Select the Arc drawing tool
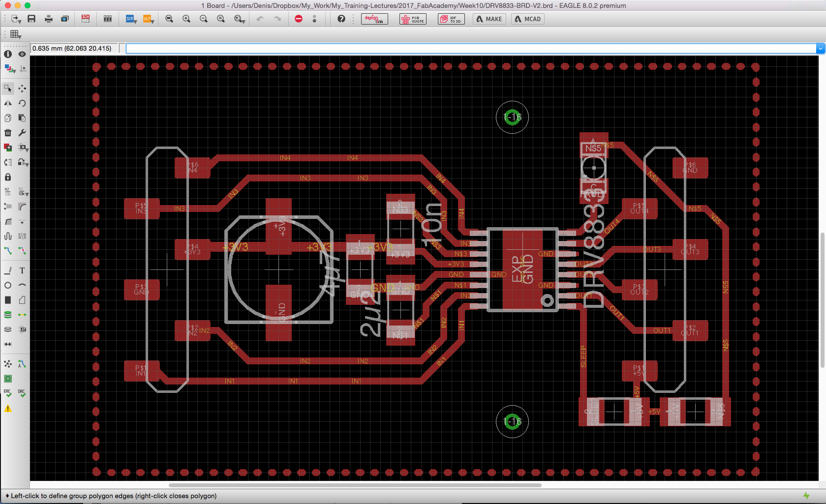The height and width of the screenshot is (504, 826). coord(22,285)
